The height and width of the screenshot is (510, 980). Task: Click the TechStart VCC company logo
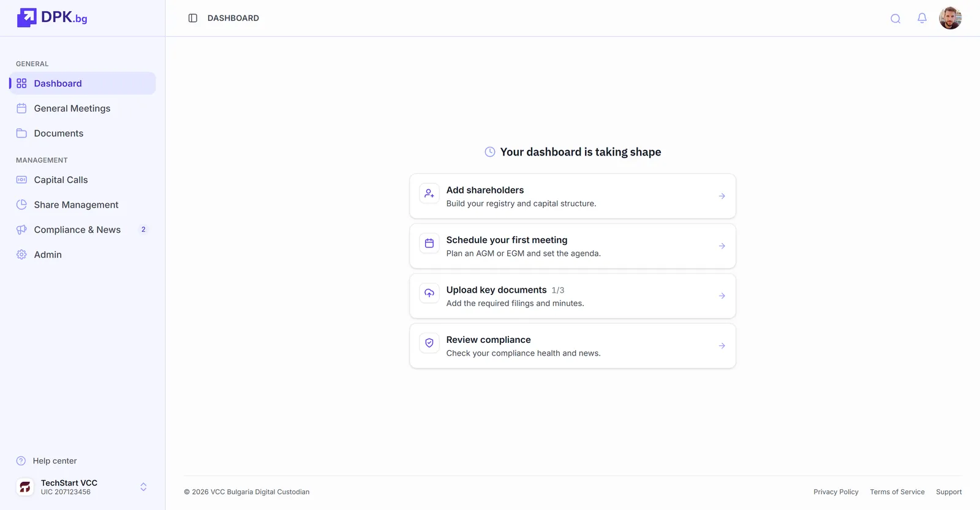25,487
